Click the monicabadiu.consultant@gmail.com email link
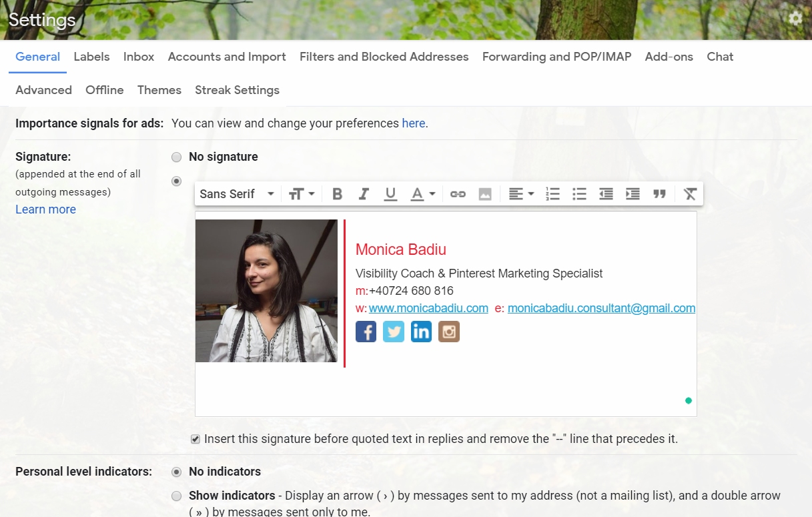Image resolution: width=812 pixels, height=517 pixels. coord(601,308)
